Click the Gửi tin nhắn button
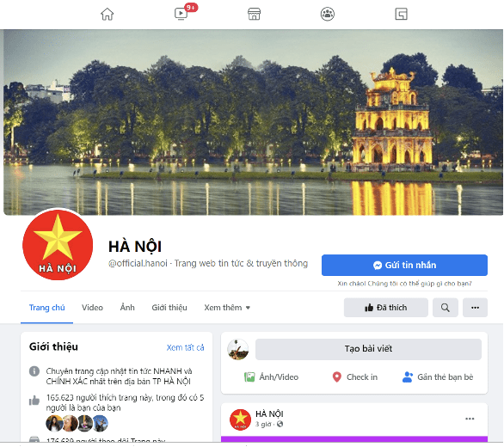The width and height of the screenshot is (504, 447). [404, 265]
